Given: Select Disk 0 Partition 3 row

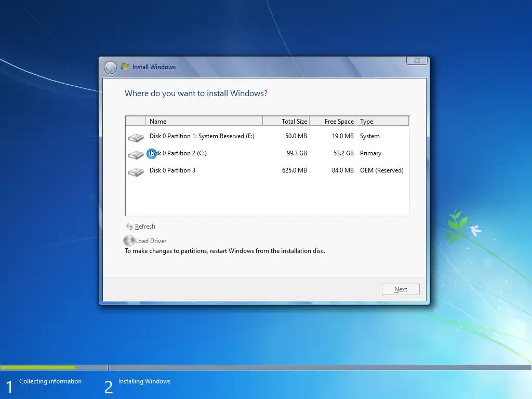Looking at the screenshot, I should pos(267,170).
